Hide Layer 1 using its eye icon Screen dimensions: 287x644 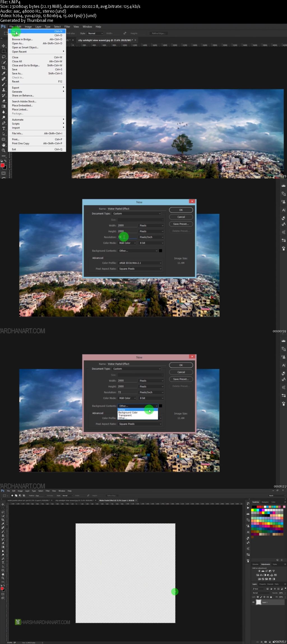pos(253,602)
